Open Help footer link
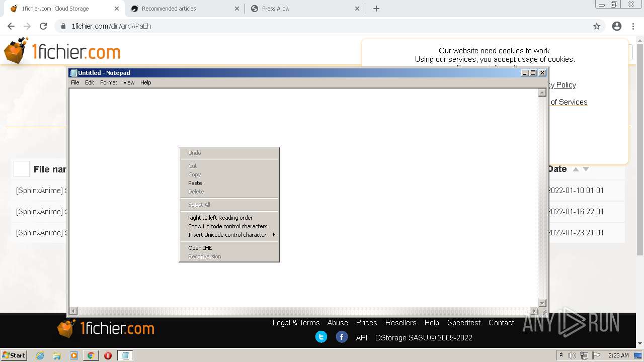This screenshot has height=362, width=644. pos(432,323)
